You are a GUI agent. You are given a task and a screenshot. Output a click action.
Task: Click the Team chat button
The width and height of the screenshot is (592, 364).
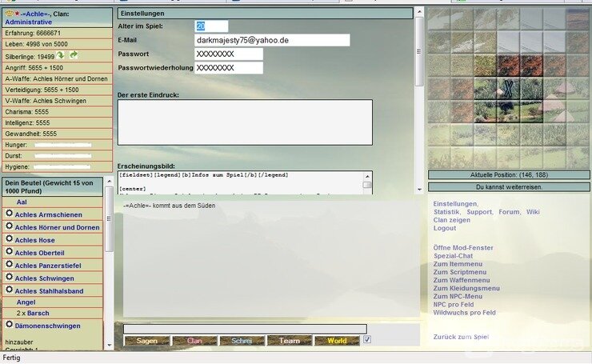point(290,341)
